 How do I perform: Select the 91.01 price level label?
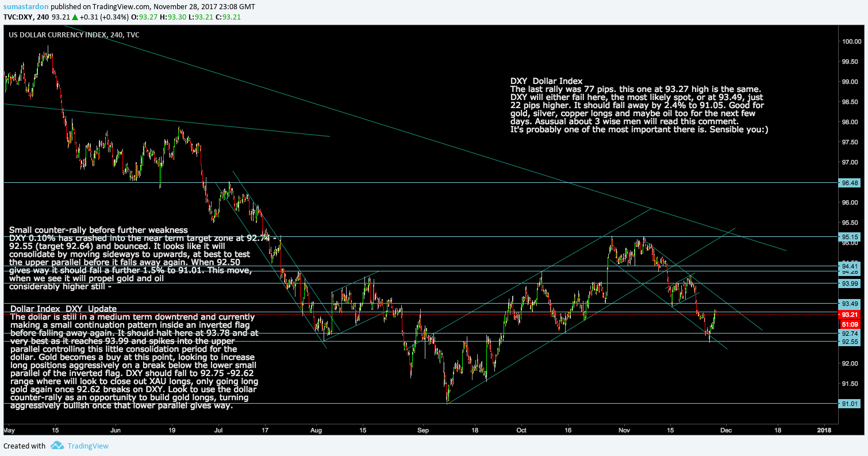coord(850,404)
